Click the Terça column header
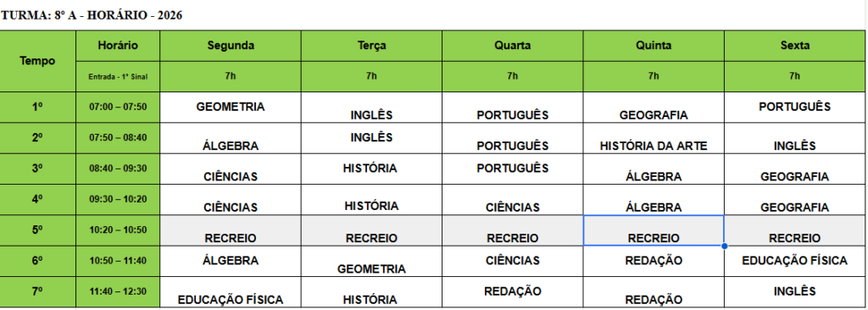Image resolution: width=868 pixels, height=310 pixels. pos(371,46)
